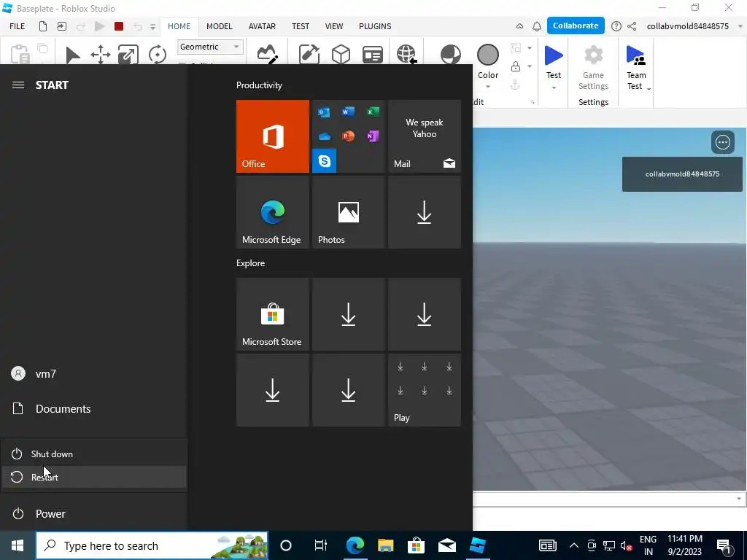
Task: Open the Photos tile
Action: pyautogui.click(x=348, y=212)
